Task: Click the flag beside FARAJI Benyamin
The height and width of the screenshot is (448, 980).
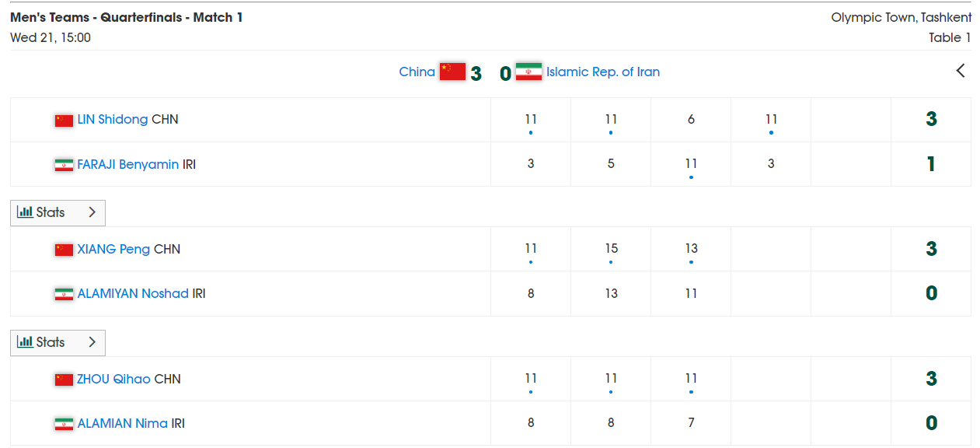Action: point(64,165)
